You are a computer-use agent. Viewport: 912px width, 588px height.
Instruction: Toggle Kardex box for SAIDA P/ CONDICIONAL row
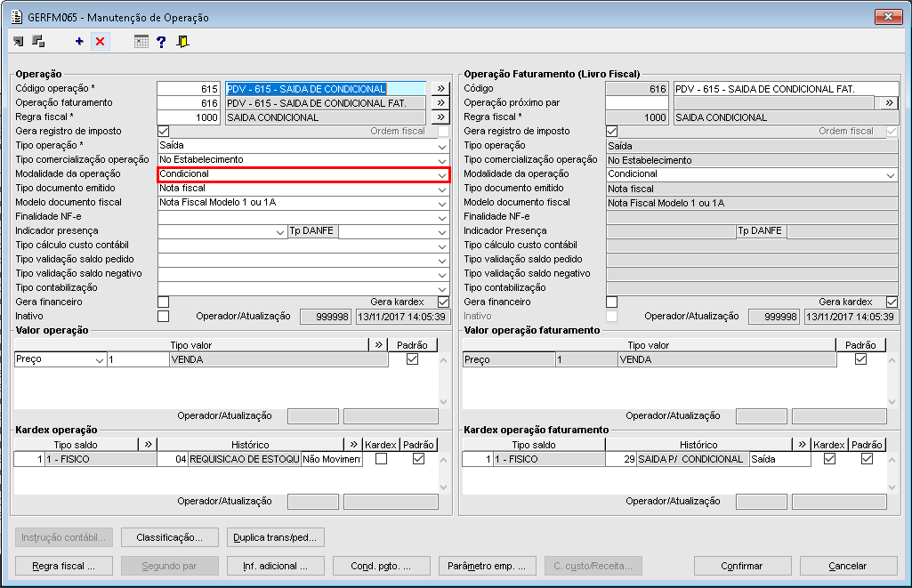pyautogui.click(x=829, y=459)
